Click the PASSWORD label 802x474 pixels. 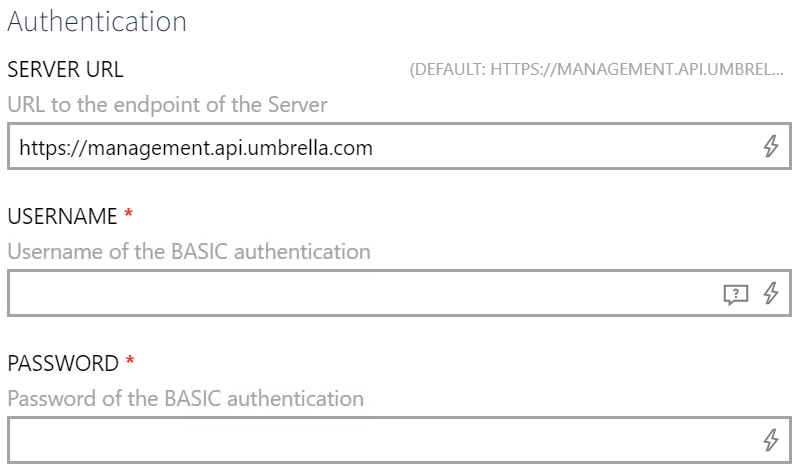click(x=62, y=363)
